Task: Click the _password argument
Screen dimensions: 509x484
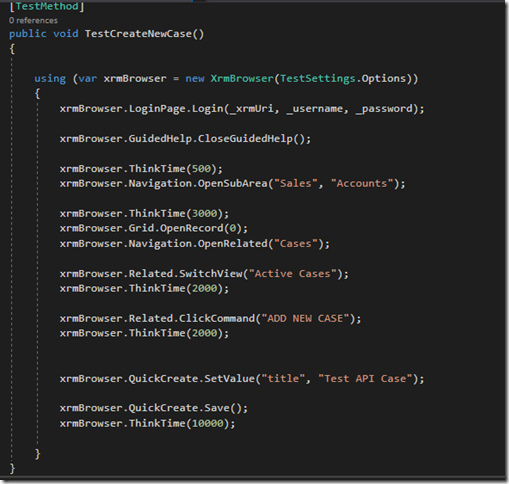Action: pyautogui.click(x=384, y=109)
